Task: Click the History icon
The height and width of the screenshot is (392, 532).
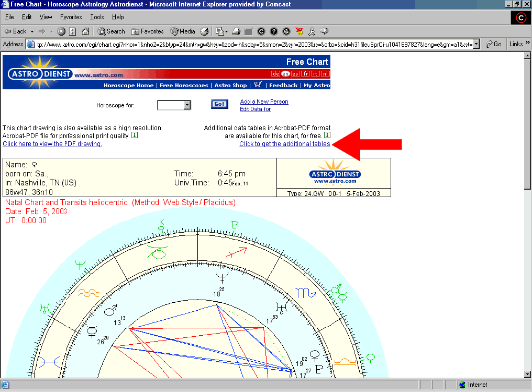Action: [x=204, y=31]
